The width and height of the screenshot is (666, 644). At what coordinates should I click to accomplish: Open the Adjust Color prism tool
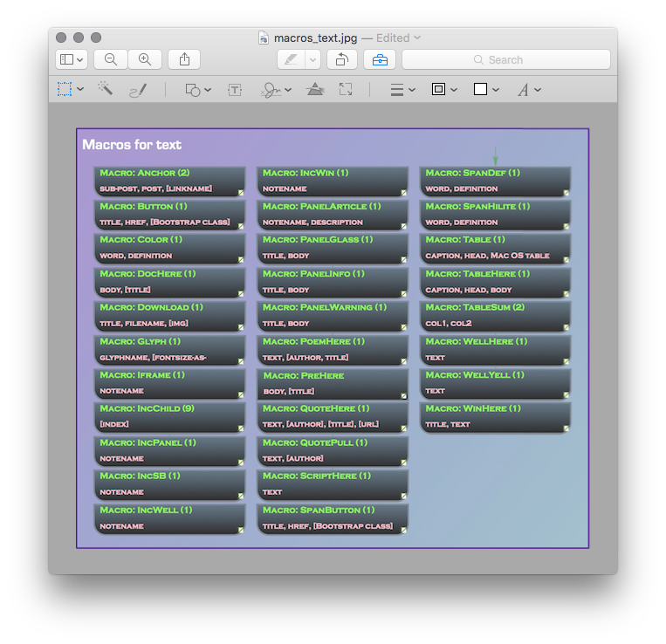[315, 89]
